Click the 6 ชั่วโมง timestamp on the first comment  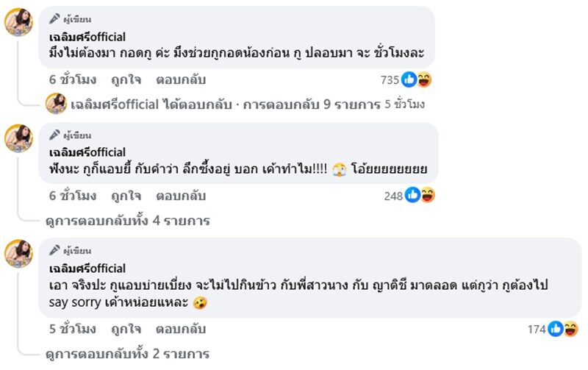[72, 79]
